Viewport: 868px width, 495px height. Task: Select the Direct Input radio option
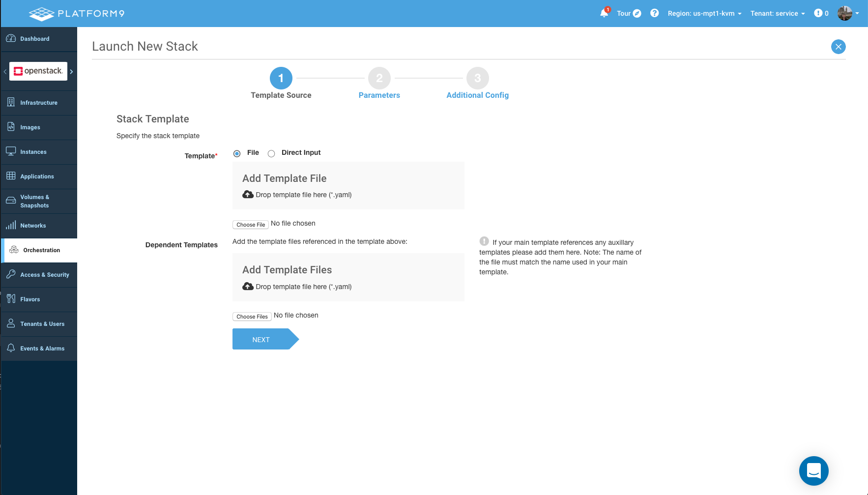(271, 153)
